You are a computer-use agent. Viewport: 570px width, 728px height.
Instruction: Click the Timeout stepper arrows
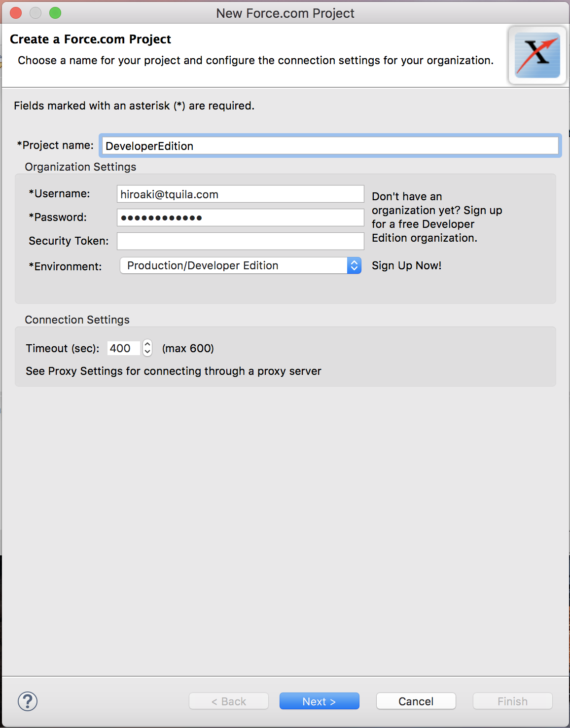click(x=147, y=348)
